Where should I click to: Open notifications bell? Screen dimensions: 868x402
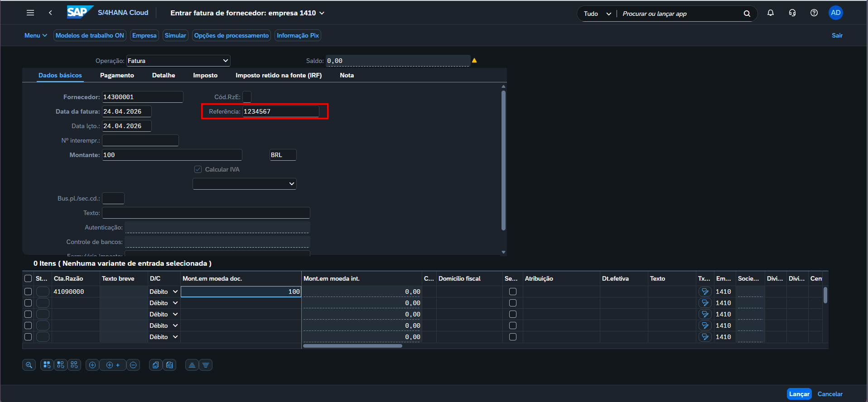[x=770, y=13]
